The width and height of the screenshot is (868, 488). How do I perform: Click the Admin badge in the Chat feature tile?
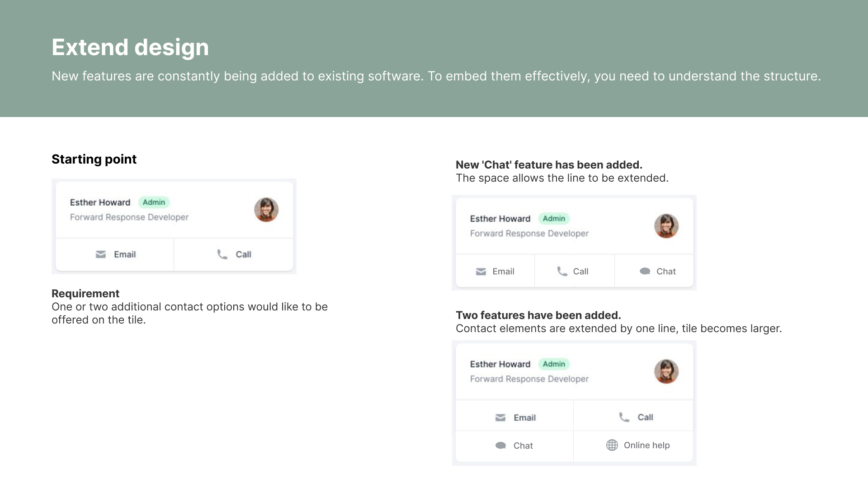(x=554, y=219)
